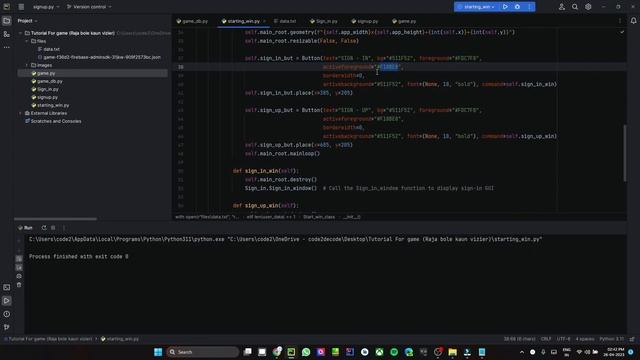
Task: Open IDE settings gear
Action: (588, 7)
